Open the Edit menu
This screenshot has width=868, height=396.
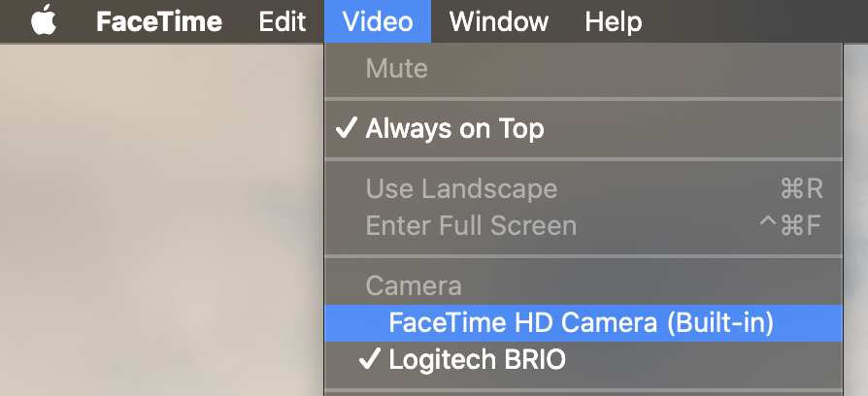pyautogui.click(x=283, y=21)
